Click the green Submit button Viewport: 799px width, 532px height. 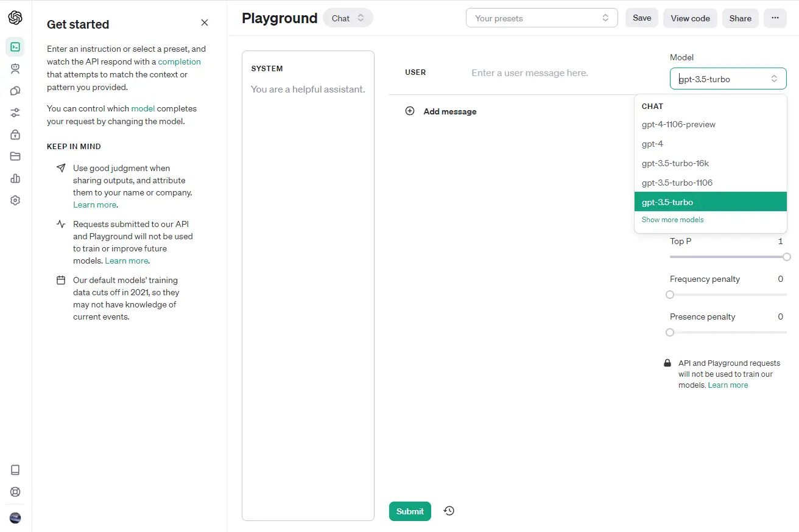pos(410,511)
